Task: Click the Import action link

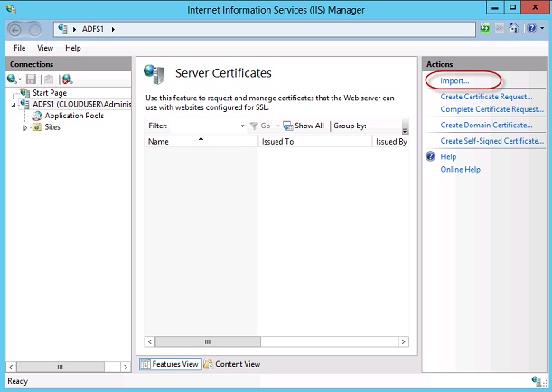Action: pos(454,81)
